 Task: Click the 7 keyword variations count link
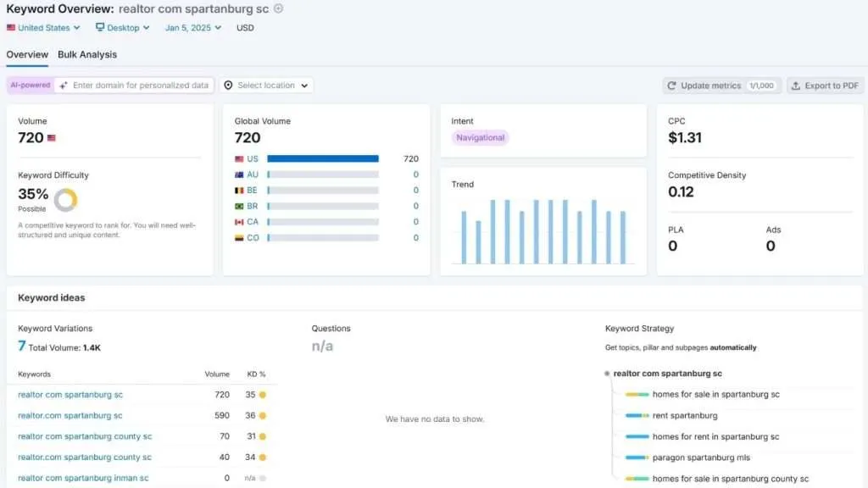tap(21, 347)
